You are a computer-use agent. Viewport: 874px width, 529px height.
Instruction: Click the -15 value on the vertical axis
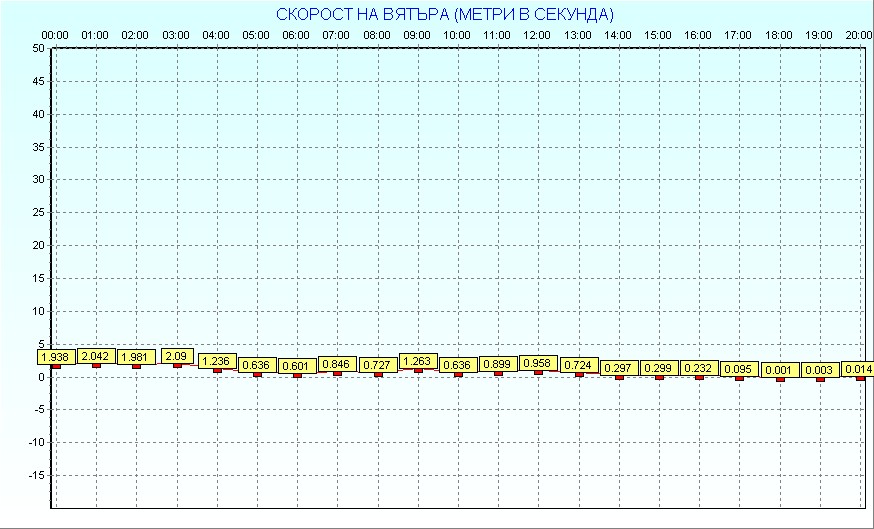(x=35, y=475)
